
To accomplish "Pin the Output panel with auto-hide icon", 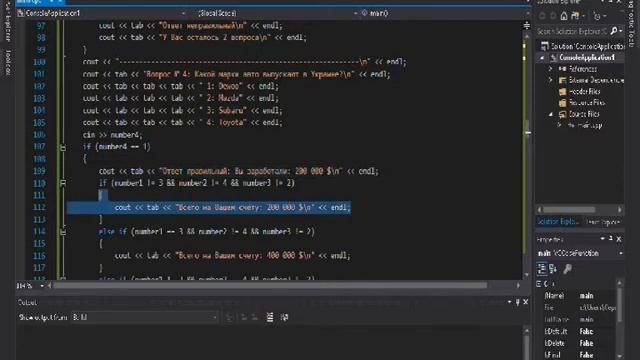I will (517, 302).
